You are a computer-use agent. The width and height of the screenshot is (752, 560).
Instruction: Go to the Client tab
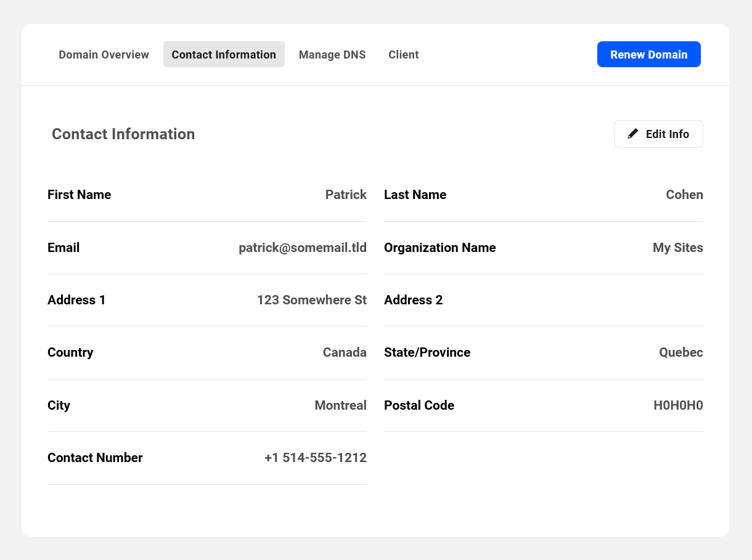[x=404, y=54]
